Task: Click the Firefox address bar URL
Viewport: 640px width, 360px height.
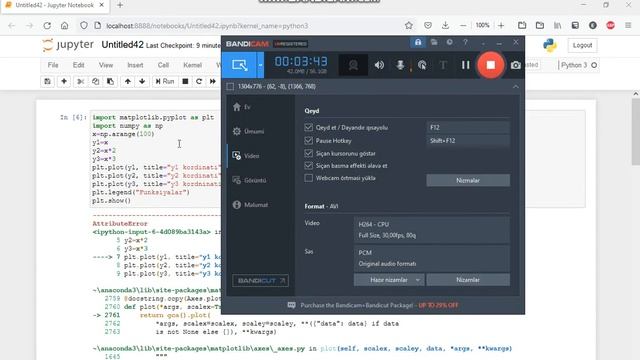Action: (x=207, y=26)
